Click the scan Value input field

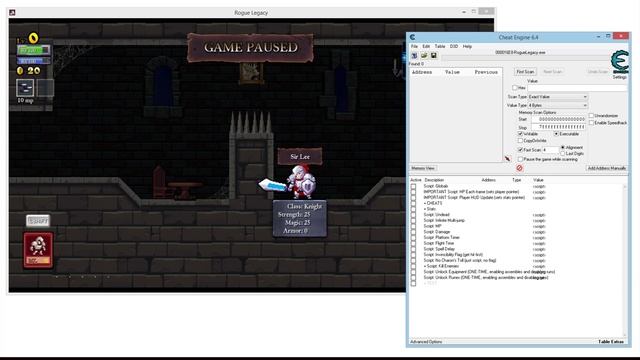(577, 88)
